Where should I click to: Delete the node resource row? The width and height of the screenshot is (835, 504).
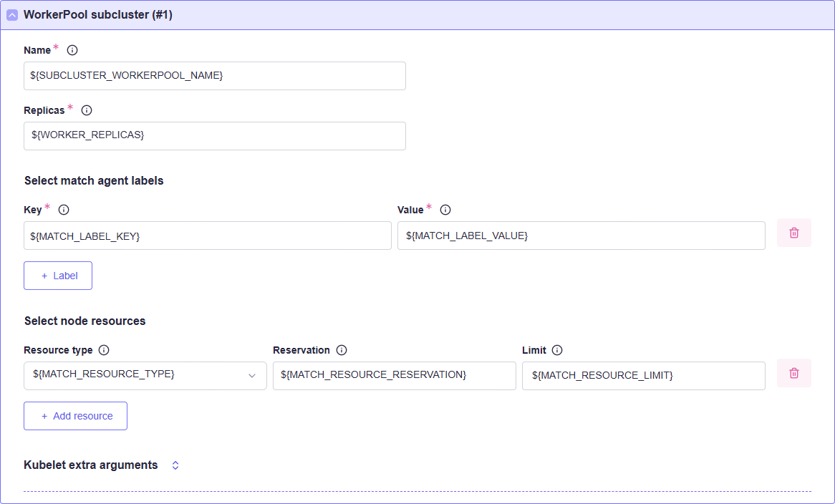pos(793,374)
